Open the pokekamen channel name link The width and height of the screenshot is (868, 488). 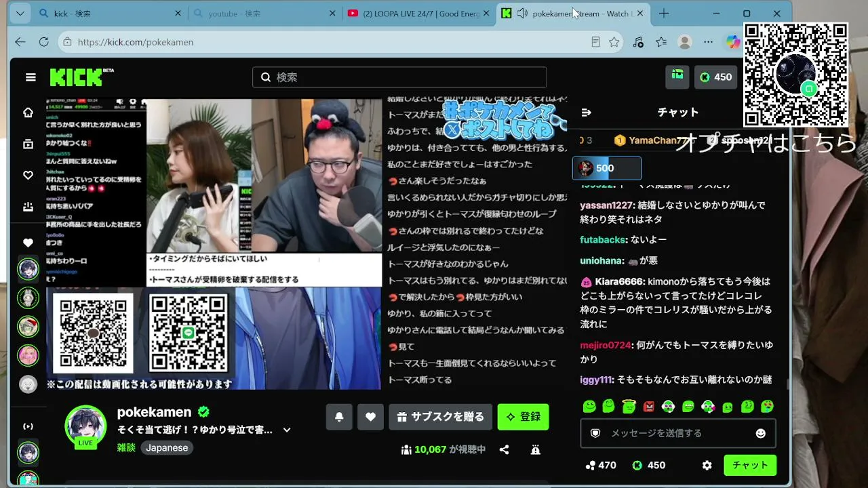coord(154,412)
